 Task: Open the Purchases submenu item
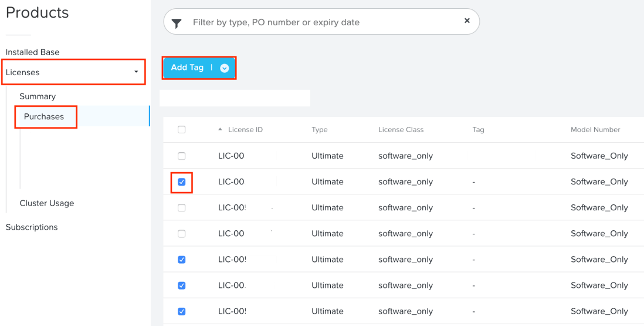[44, 117]
